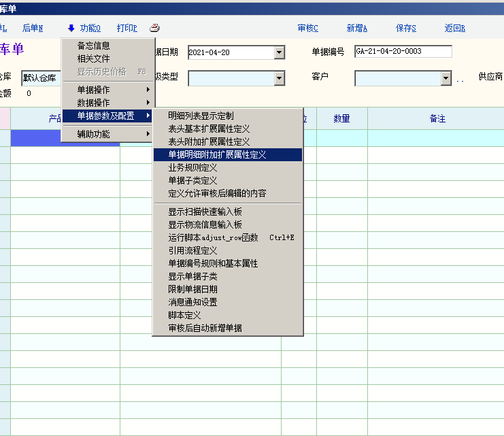Select 单据明细附加扩展属性定义 menu item
Screen dimensions: 504x436
227,155
